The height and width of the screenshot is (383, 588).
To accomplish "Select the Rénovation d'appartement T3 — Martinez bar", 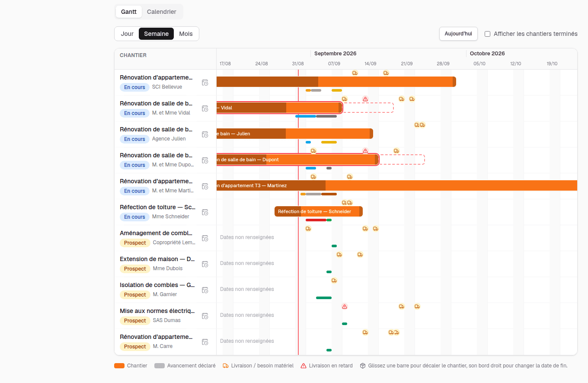I will click(x=397, y=185).
